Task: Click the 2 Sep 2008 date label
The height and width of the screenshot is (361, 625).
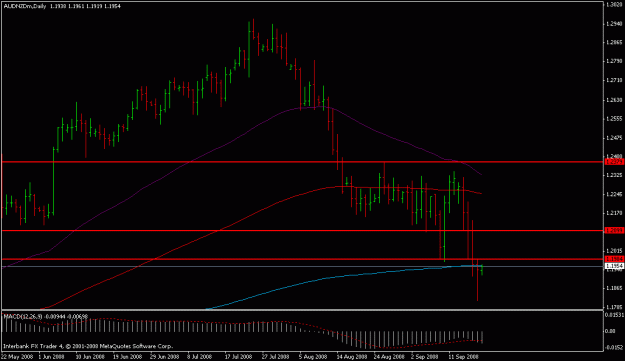Action: tap(425, 357)
